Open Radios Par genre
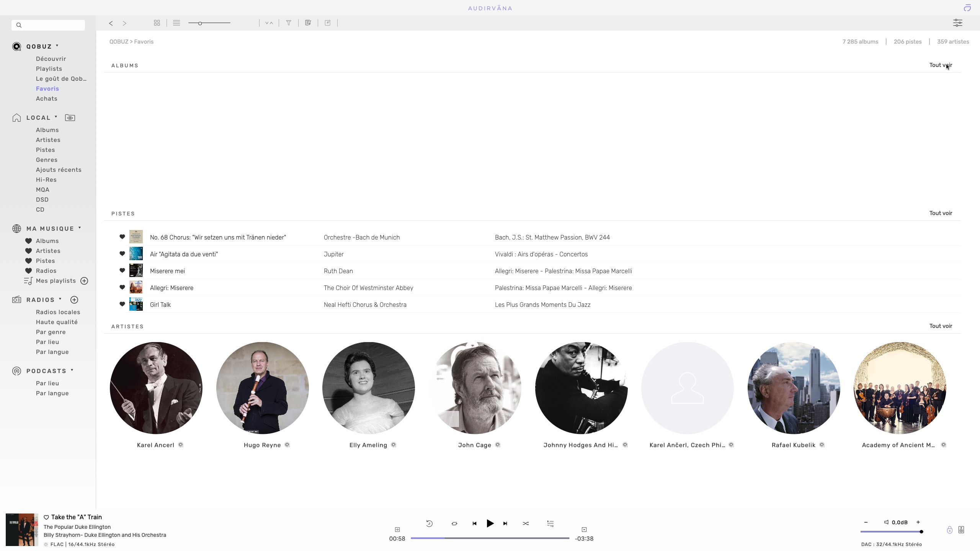The width and height of the screenshot is (980, 551). pos(51,332)
